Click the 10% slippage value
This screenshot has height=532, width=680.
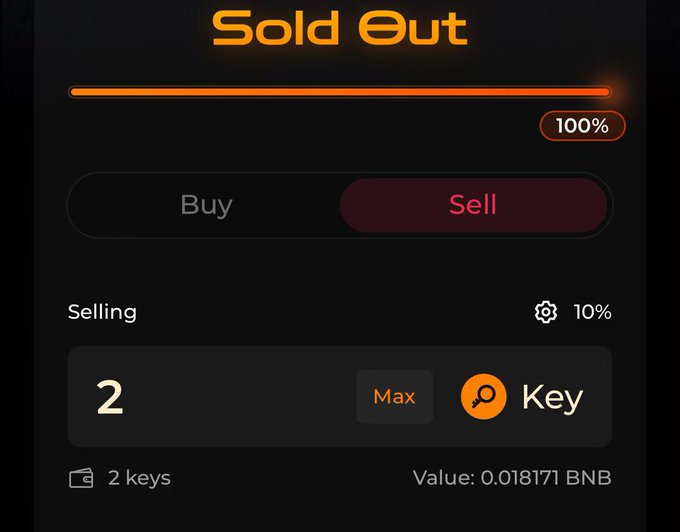pos(592,312)
